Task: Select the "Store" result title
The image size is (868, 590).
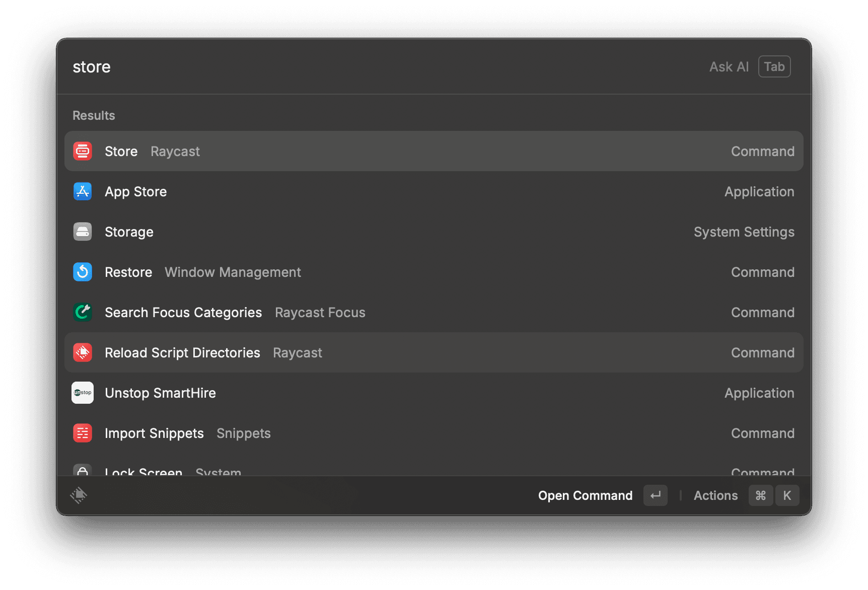Action: tap(121, 151)
